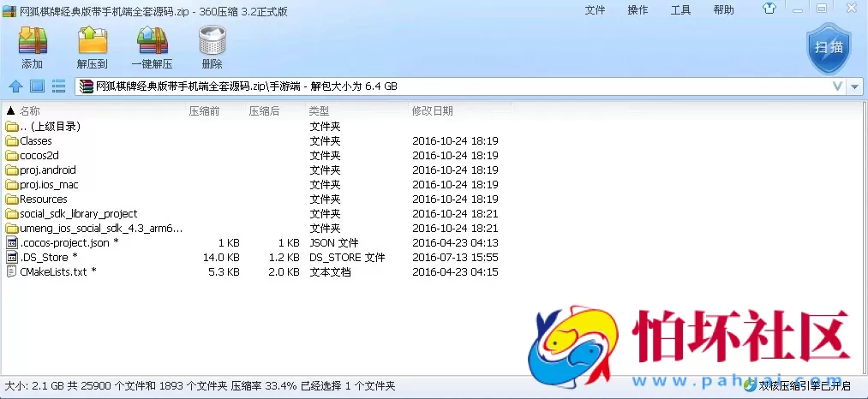Screen dimensions: 868x399
Task: Click the 'DS_STORE 文件' type cell
Action: click(347, 258)
